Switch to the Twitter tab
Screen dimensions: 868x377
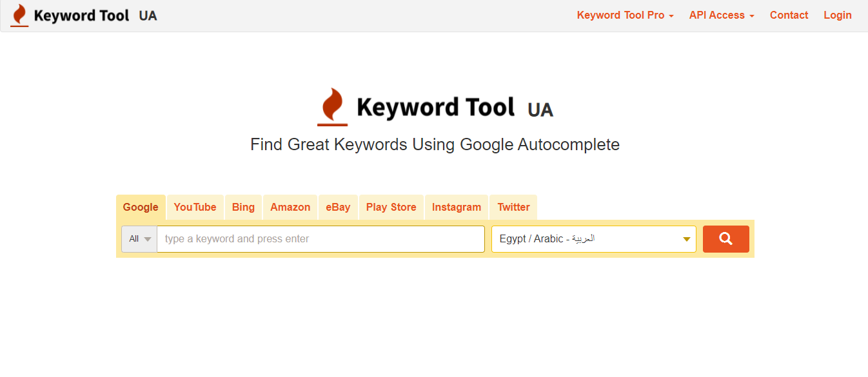tap(513, 208)
